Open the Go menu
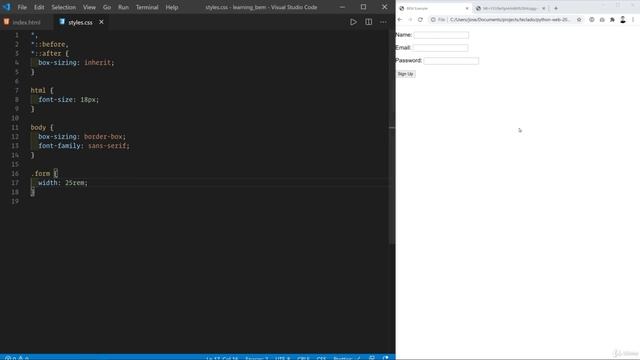 [x=107, y=7]
